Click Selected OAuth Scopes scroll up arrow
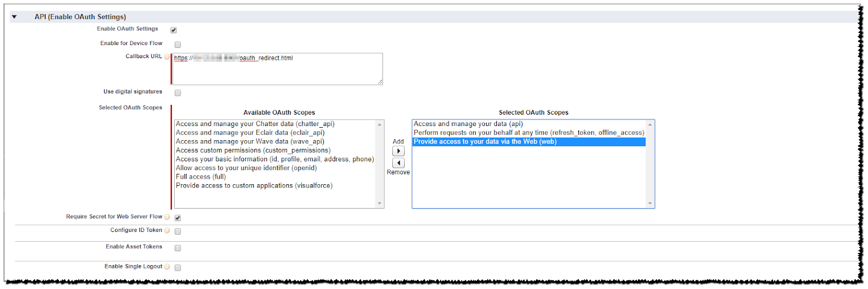 (x=650, y=124)
